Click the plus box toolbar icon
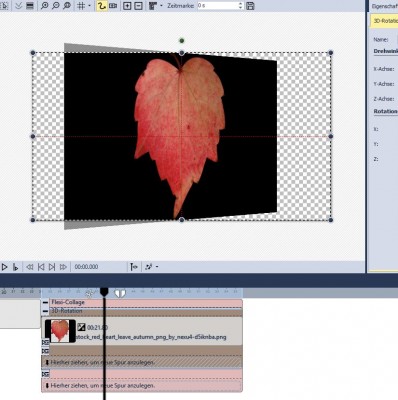Image resolution: width=398 pixels, height=400 pixels. tap(127, 6)
